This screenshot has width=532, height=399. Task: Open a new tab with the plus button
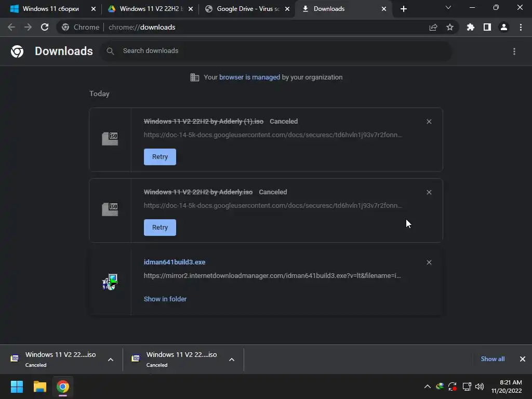point(403,9)
